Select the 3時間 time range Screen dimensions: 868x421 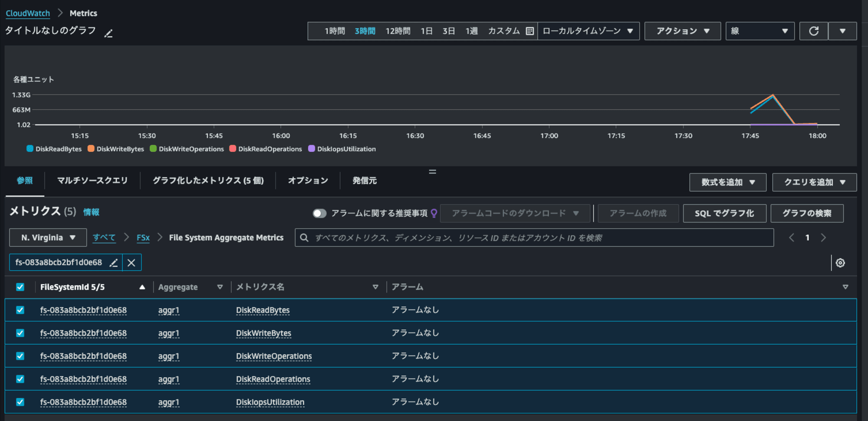coord(365,31)
